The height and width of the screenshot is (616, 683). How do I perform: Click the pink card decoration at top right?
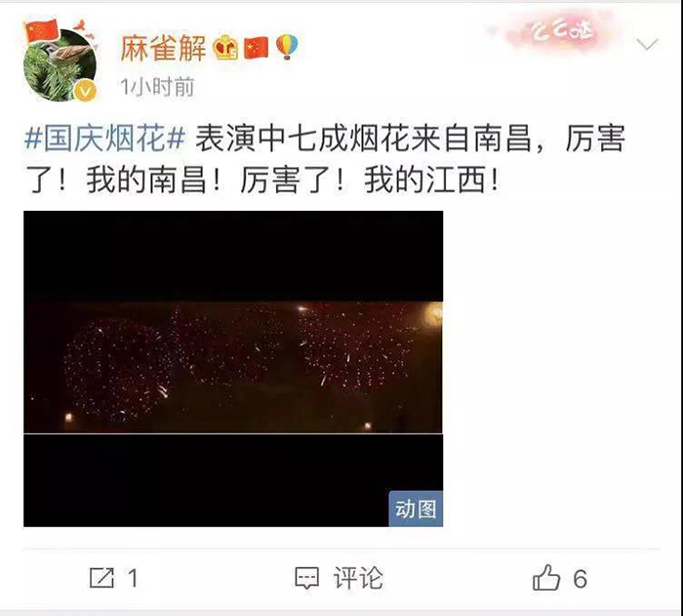[x=560, y=32]
